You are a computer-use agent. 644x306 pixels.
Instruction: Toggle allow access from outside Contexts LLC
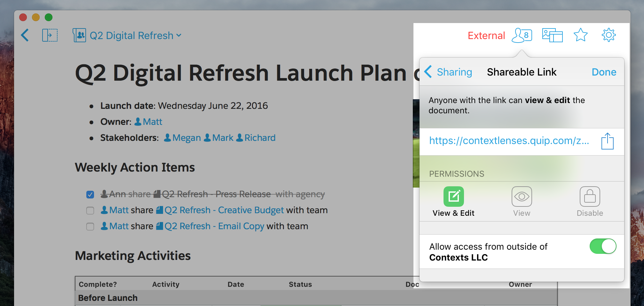pyautogui.click(x=603, y=246)
